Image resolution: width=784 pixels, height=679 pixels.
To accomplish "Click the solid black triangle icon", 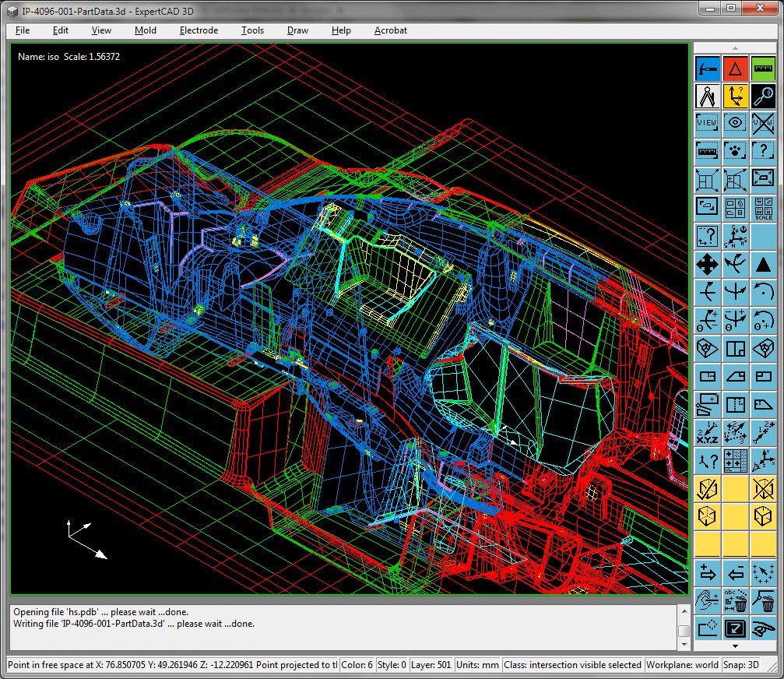I will [763, 264].
